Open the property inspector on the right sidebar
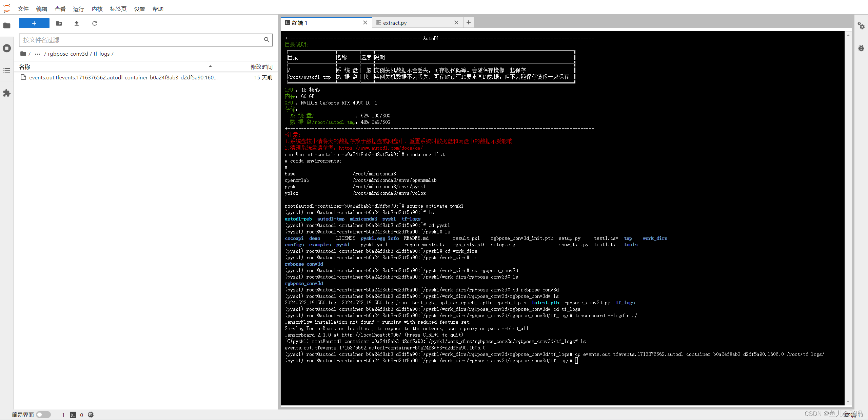Viewport: 868px width, 420px height. click(862, 25)
